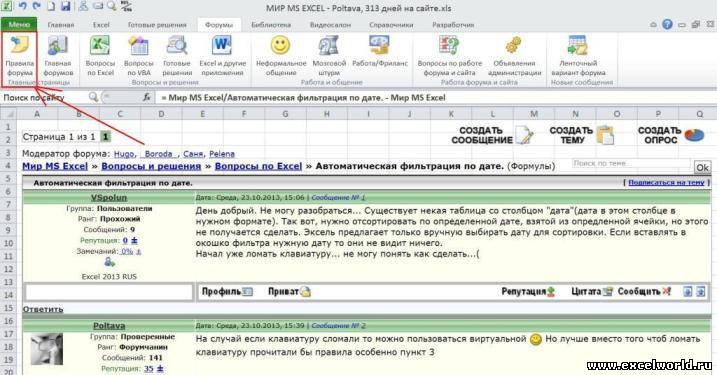This screenshot has height=375, width=717.
Task: Click Poltava's avatar thumbnail
Action: point(46,349)
